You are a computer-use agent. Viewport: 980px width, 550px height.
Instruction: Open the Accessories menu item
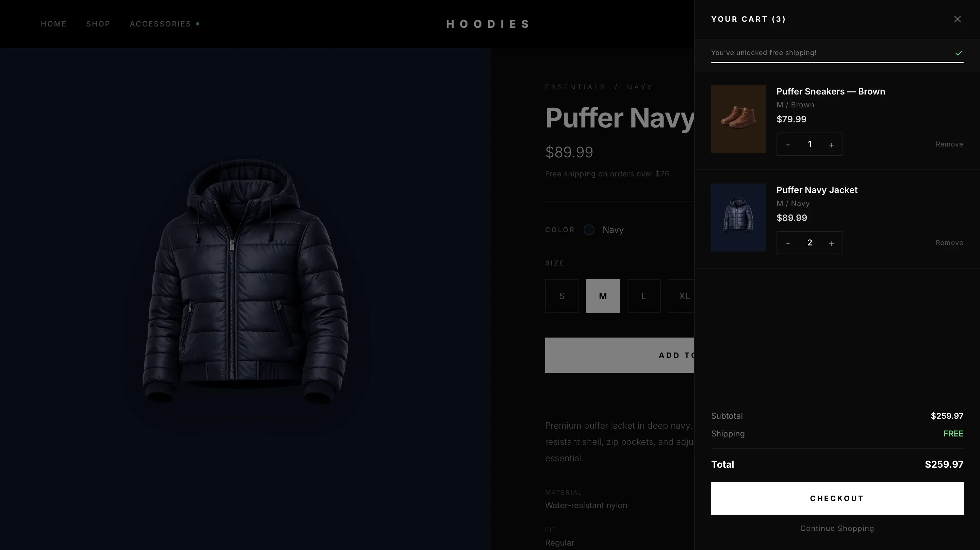161,24
